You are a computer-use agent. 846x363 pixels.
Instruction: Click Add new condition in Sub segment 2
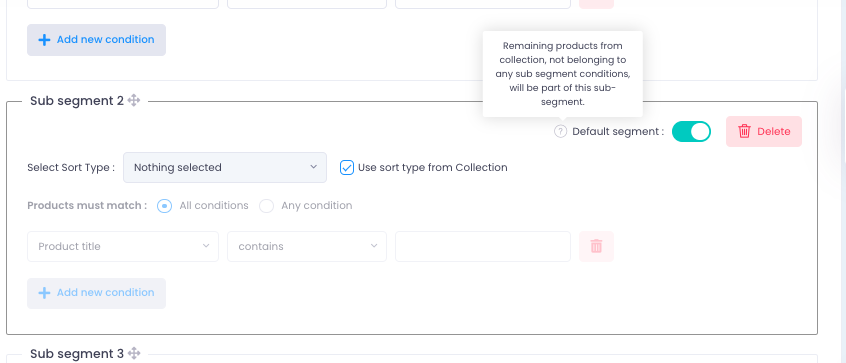[97, 293]
